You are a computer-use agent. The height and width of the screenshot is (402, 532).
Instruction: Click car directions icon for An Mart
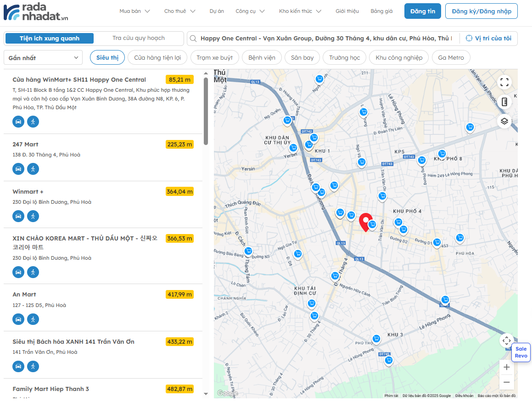point(18,319)
